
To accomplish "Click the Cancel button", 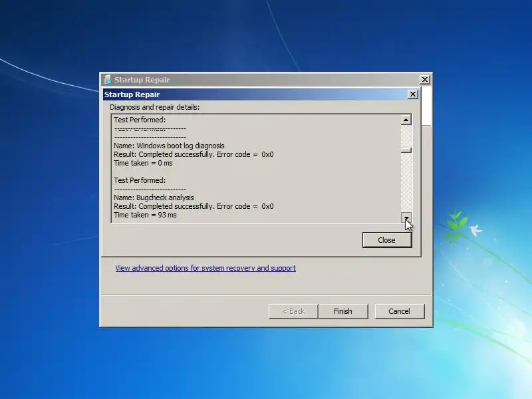I will point(400,311).
